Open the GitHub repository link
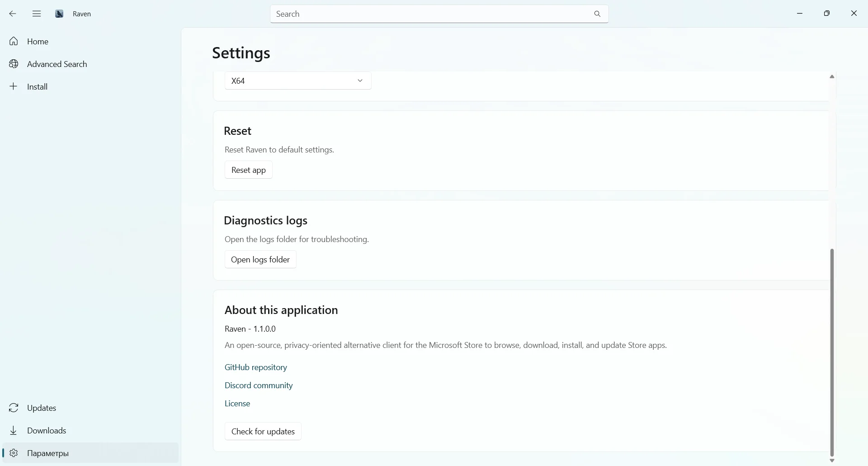The height and width of the screenshot is (466, 868). pyautogui.click(x=256, y=367)
